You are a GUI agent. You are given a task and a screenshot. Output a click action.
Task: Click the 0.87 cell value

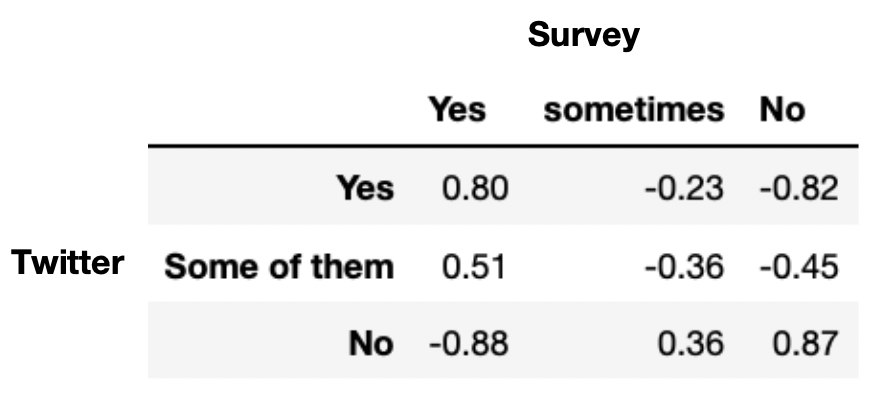805,343
